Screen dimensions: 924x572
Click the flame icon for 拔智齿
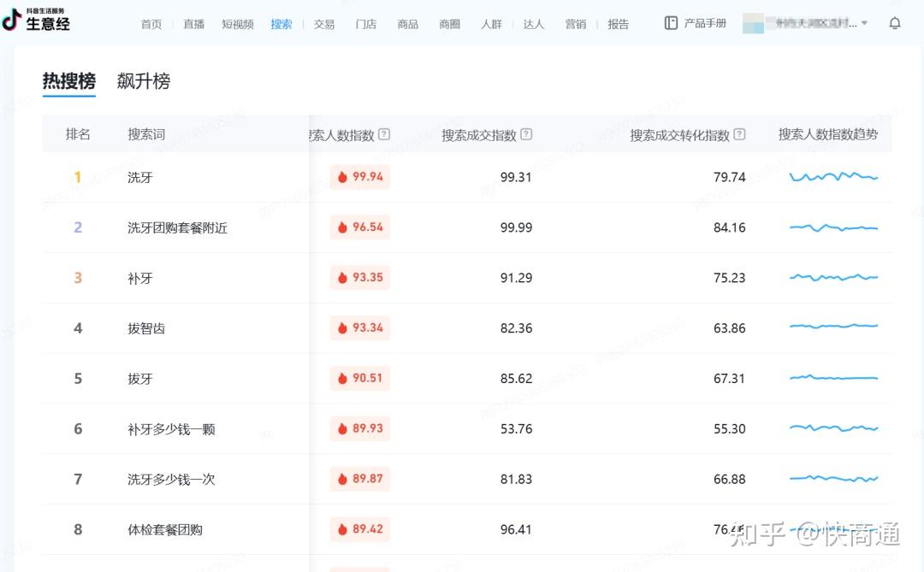342,328
